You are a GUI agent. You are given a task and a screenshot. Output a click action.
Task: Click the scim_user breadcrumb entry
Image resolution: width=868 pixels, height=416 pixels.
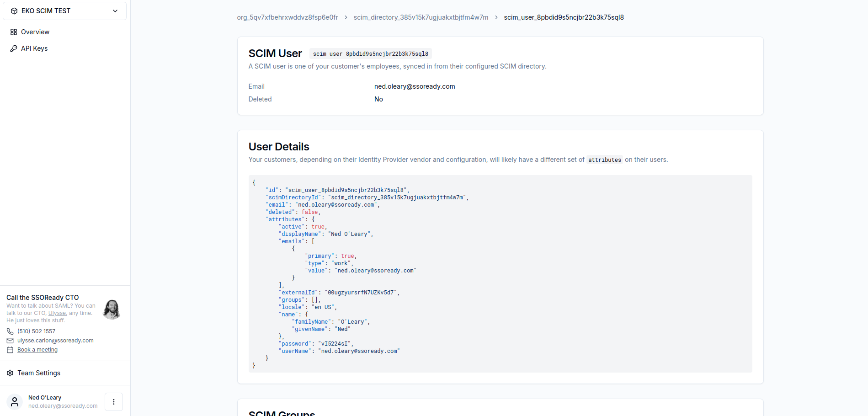coord(564,17)
